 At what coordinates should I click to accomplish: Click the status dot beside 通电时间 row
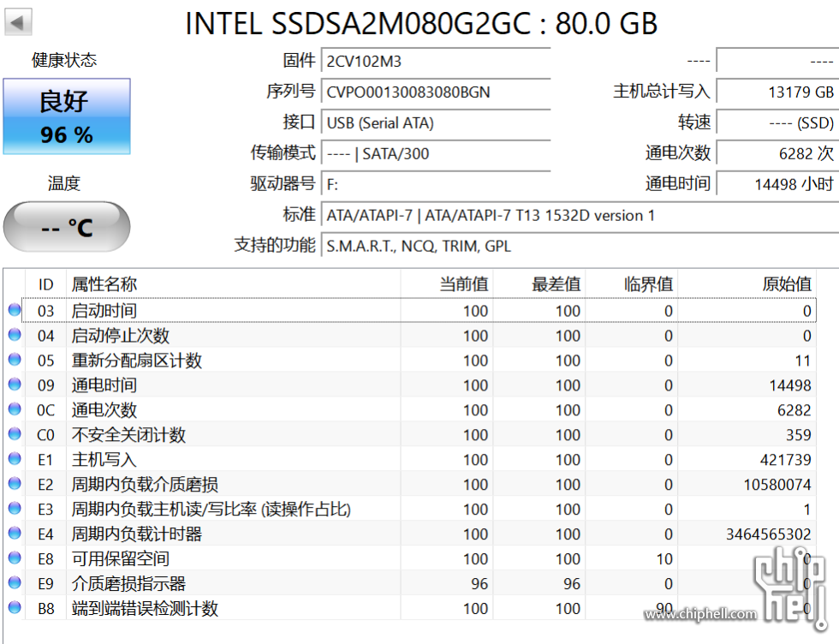point(15,385)
